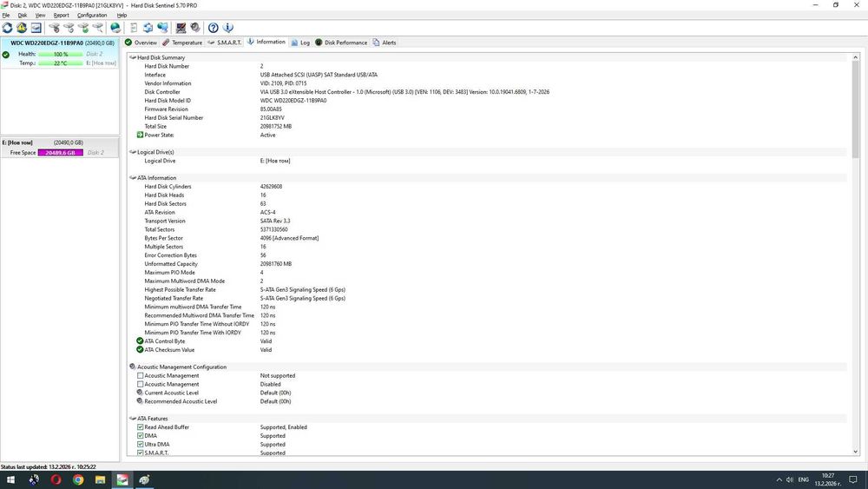This screenshot has width=868, height=489.
Task: Collapse the Acoustic Management Configuration section
Action: click(133, 367)
